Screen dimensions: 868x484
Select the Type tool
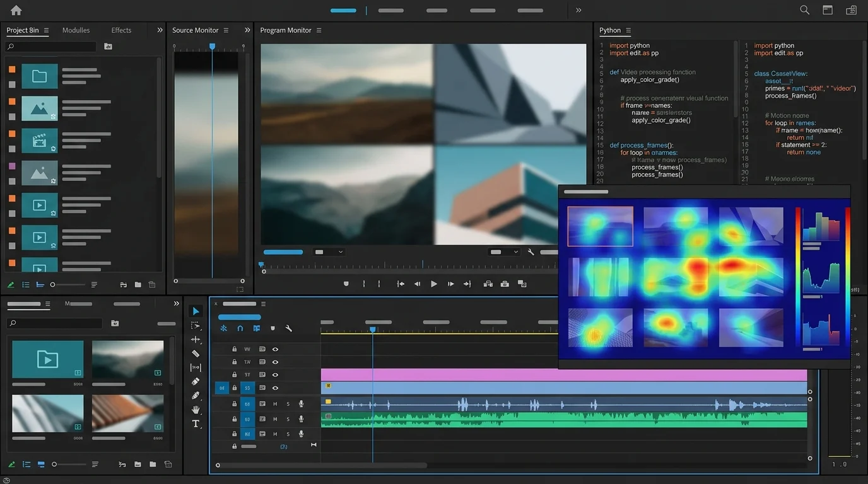[196, 424]
